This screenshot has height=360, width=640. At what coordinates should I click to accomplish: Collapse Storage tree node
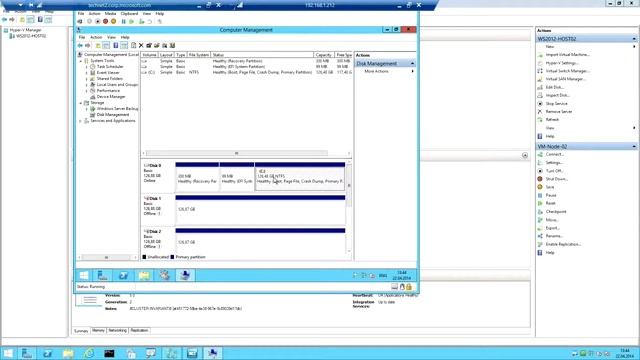[x=81, y=103]
